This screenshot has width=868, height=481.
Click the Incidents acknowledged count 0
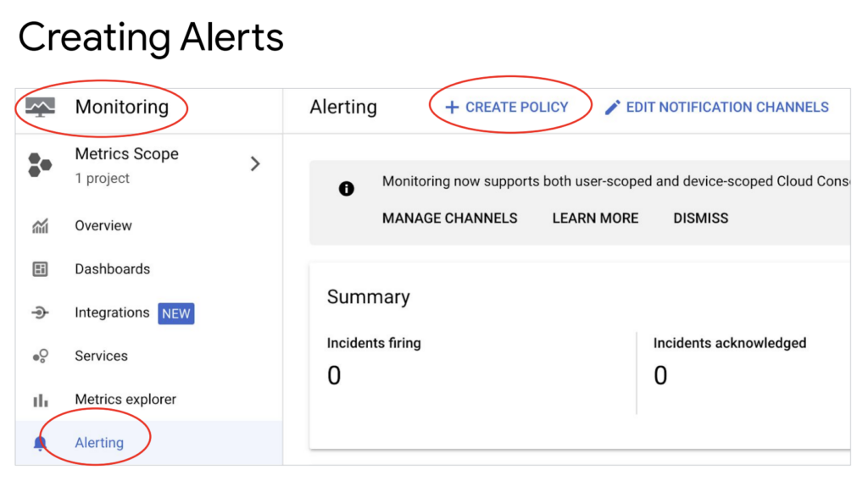pos(660,376)
